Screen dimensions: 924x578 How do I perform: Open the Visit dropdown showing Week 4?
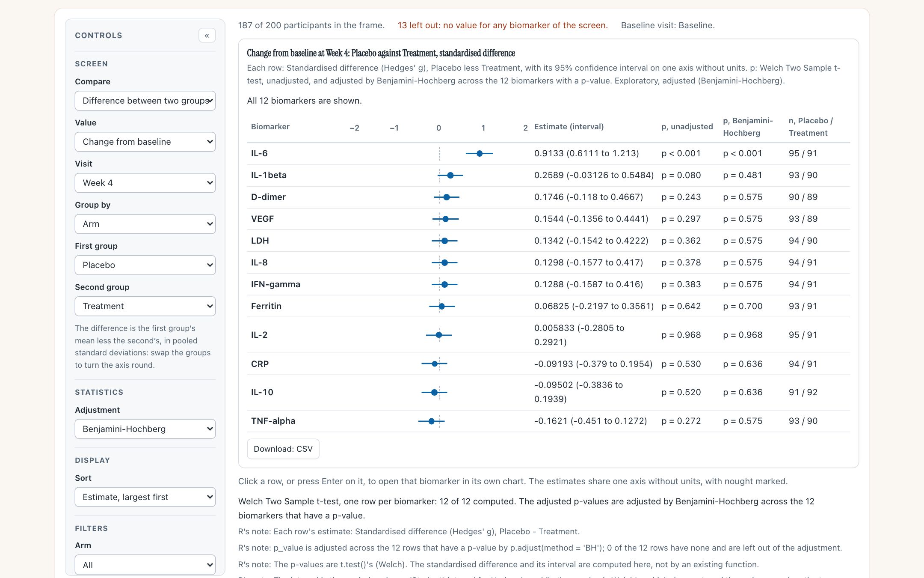point(145,183)
